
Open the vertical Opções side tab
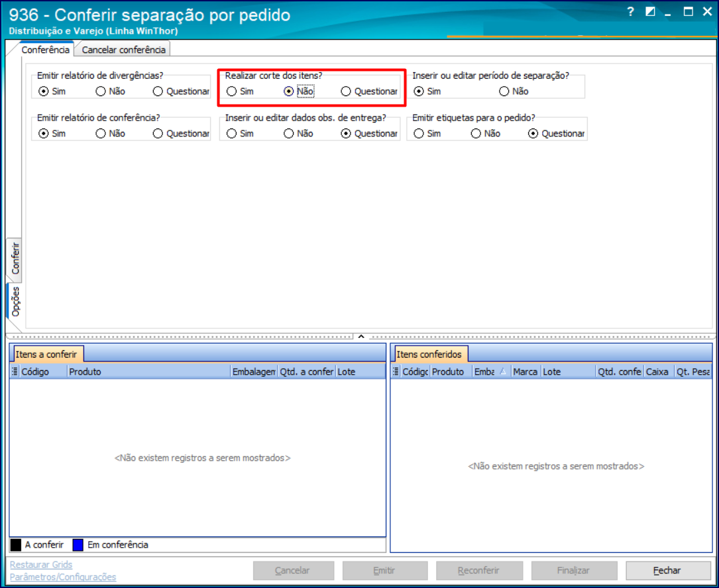[x=15, y=301]
